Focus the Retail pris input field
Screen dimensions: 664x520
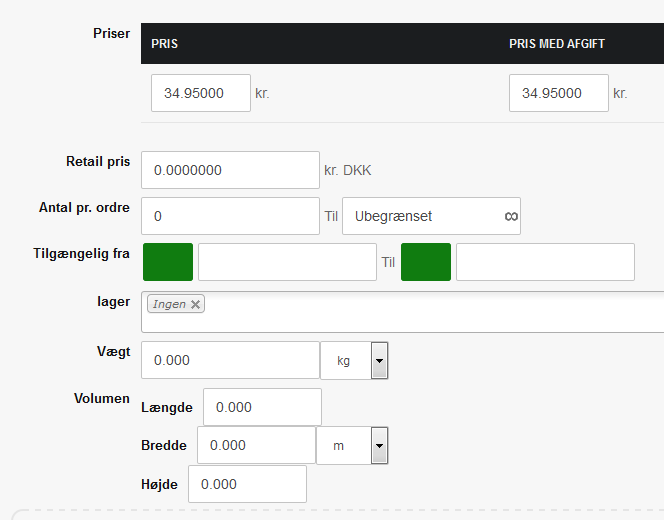(x=230, y=170)
